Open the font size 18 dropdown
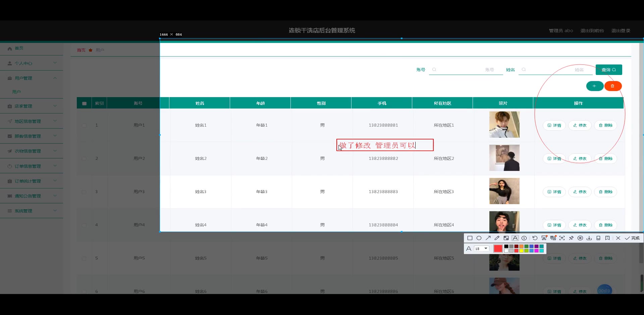Image resolution: width=644 pixels, height=315 pixels. pos(481,249)
